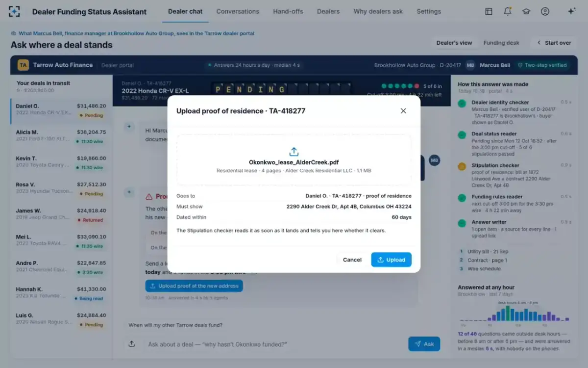Click Cancel in the upload dialog
This screenshot has width=588, height=368.
[352, 260]
